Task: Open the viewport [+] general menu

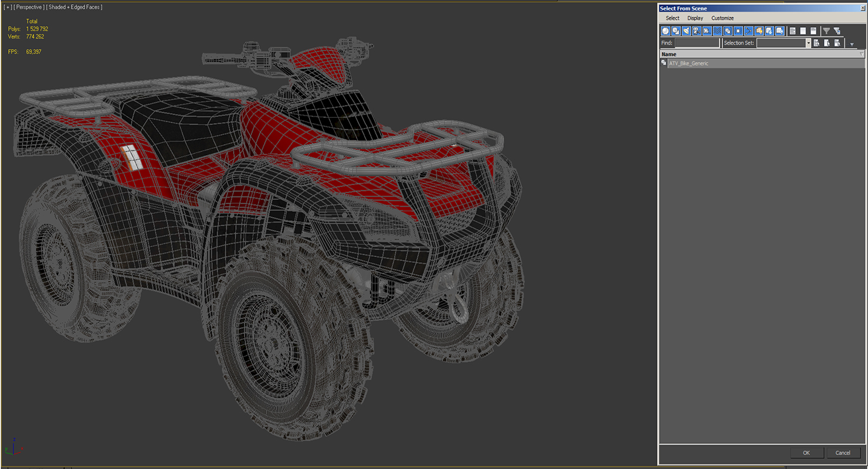Action: pos(8,7)
